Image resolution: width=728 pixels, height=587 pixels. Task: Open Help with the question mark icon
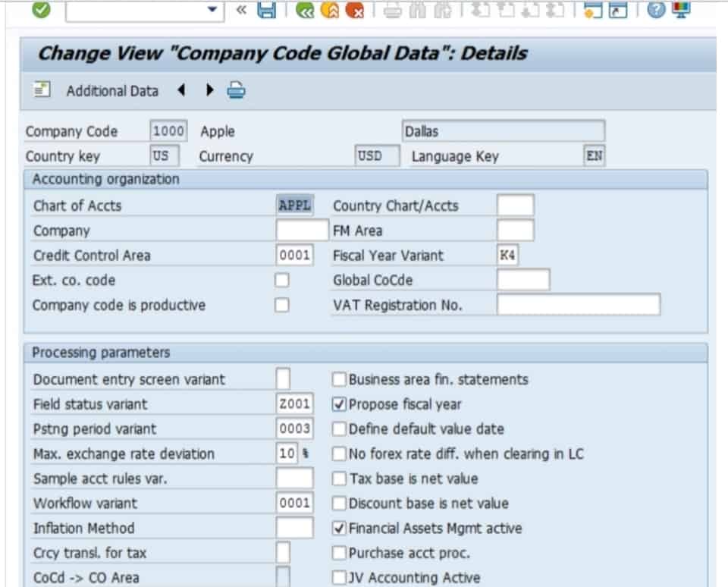(x=657, y=10)
